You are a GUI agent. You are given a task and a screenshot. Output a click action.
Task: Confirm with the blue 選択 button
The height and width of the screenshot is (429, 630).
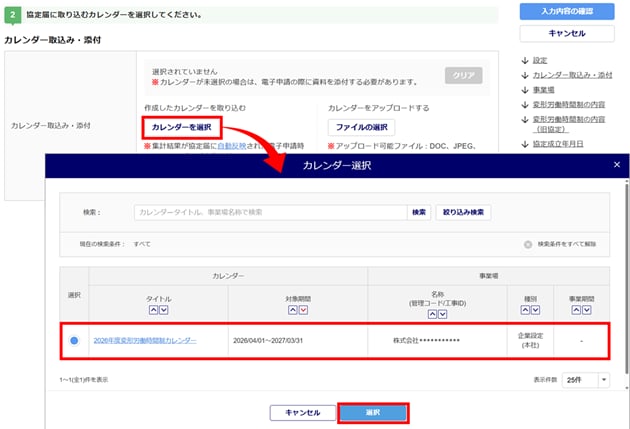tap(372, 412)
